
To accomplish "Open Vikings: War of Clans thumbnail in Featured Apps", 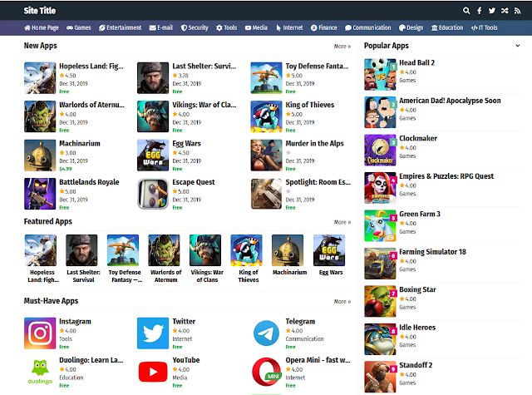I will [205, 250].
